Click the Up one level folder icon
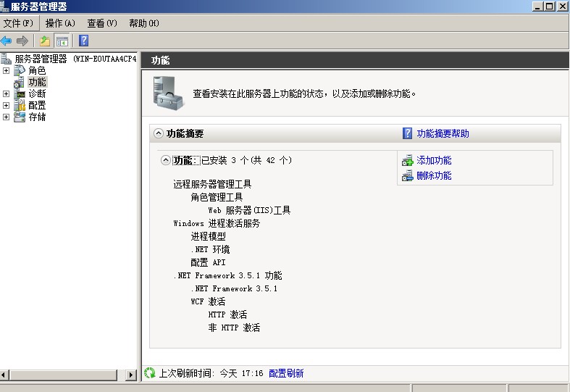 pyautogui.click(x=45, y=41)
